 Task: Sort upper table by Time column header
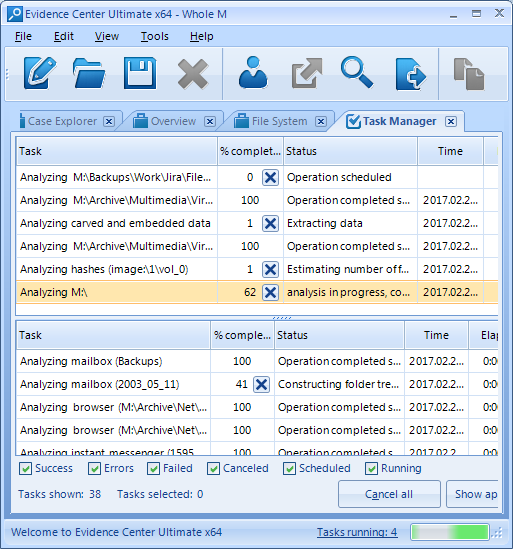click(450, 151)
